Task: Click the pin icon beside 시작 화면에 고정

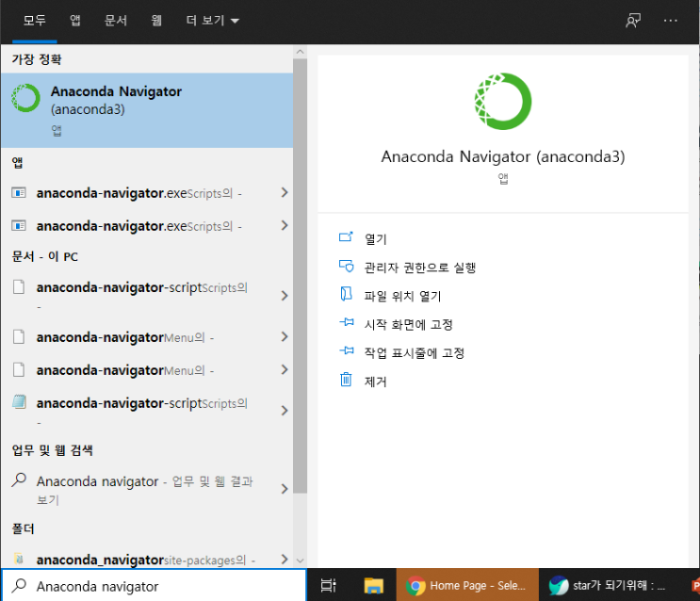Action: coord(347,322)
